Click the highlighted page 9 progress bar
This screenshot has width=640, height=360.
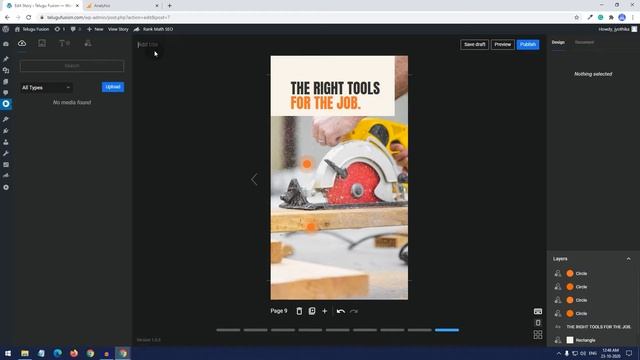pos(447,330)
